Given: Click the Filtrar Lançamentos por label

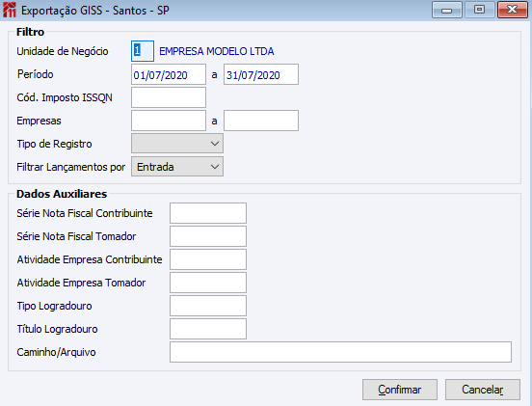Looking at the screenshot, I should 71,167.
